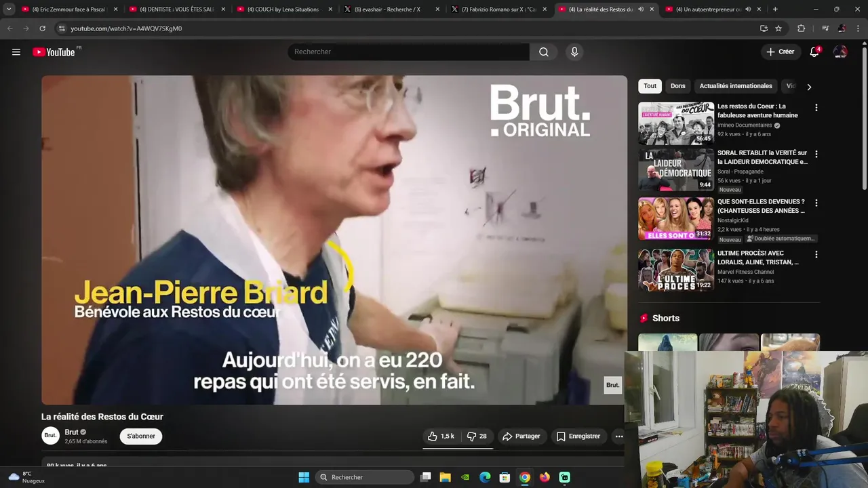Screen dimensions: 868x488
Task: Reload the page
Action: coord(42,28)
